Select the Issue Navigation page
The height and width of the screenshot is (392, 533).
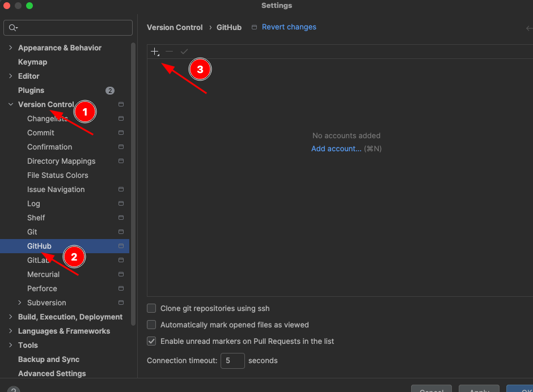coord(56,189)
